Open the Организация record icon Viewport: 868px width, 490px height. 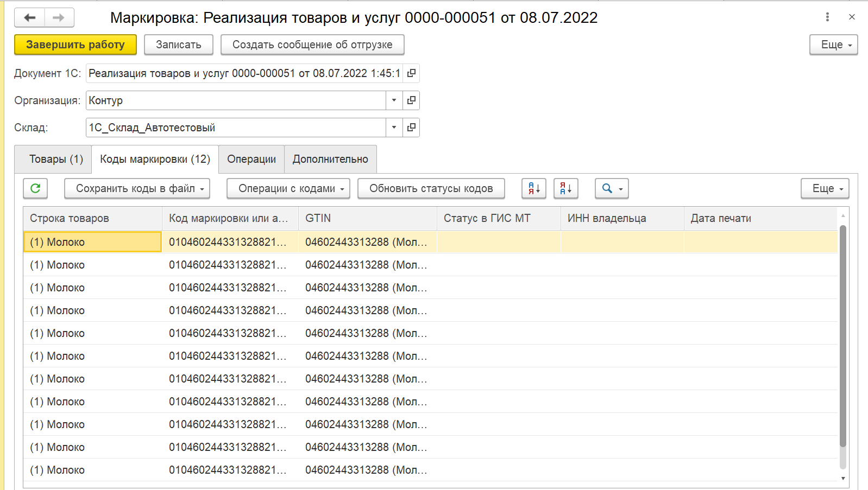pyautogui.click(x=411, y=100)
